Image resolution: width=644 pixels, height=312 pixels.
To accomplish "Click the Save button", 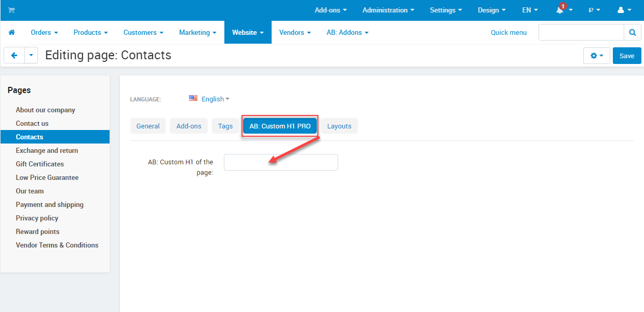I will click(627, 56).
